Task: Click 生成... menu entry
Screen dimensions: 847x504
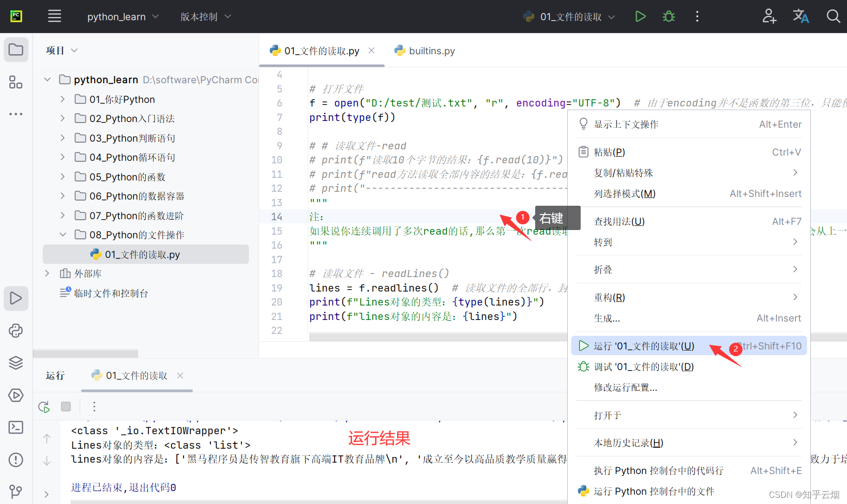Action: click(689, 318)
